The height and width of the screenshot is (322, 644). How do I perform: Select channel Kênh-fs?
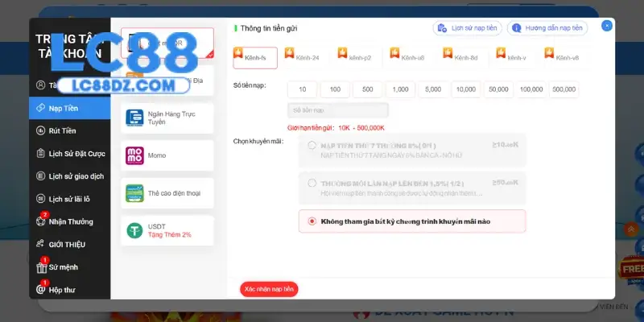pyautogui.click(x=255, y=58)
